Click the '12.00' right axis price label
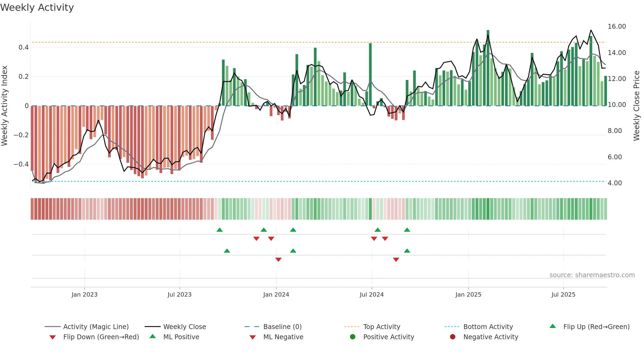This screenshot has width=644, height=362. pyautogui.click(x=617, y=79)
